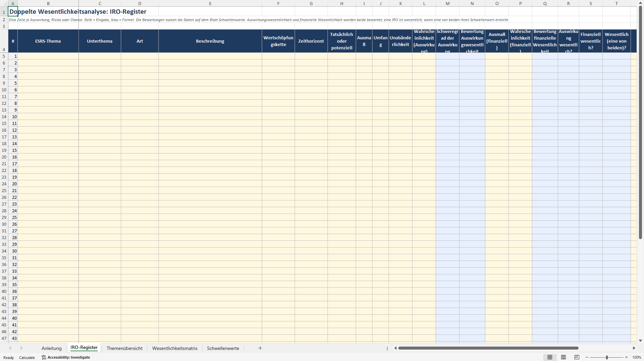
Task: Click the cell with number 10
Action: point(13,117)
